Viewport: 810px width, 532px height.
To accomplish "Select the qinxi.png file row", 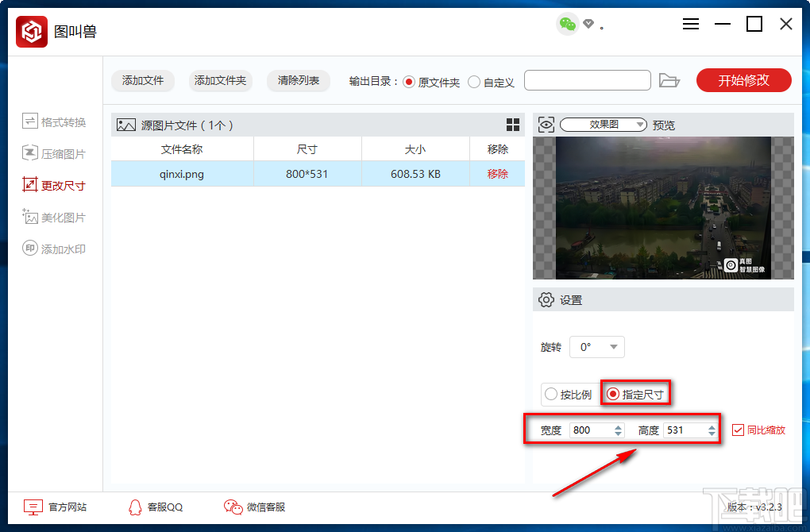I will (318, 174).
